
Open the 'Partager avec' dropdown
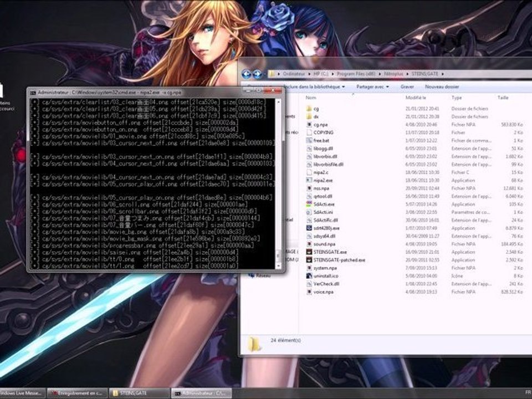click(x=372, y=87)
